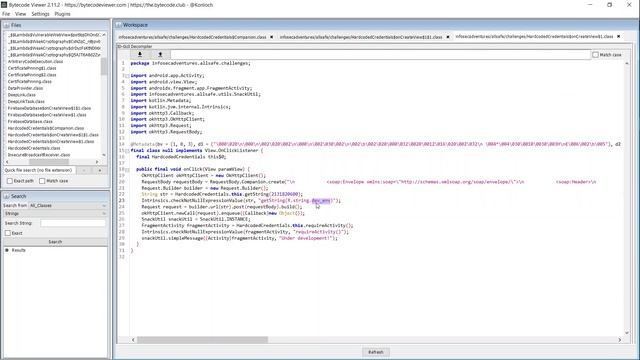The height and width of the screenshot is (360, 640).
Task: Collapse the onClick method fold marker
Action: click(x=127, y=170)
